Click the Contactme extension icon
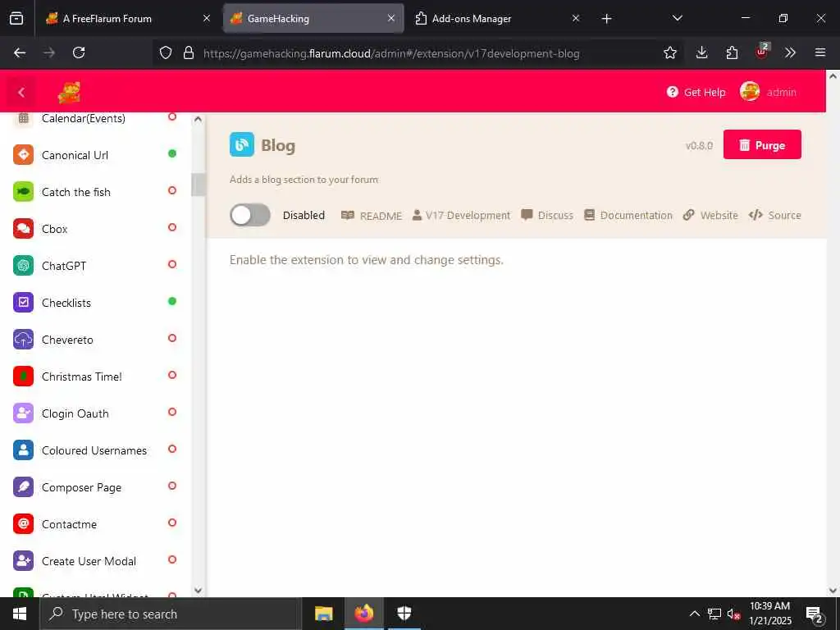Screen dimensions: 840x630 coord(23,524)
